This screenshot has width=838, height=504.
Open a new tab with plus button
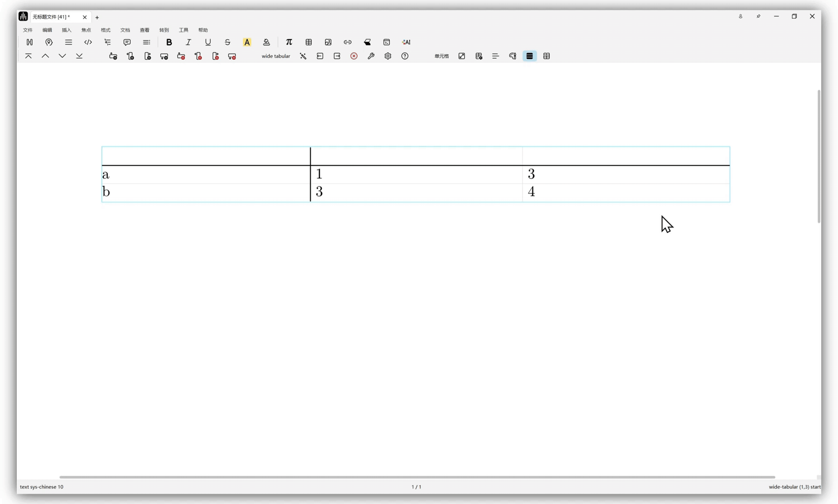[97, 17]
